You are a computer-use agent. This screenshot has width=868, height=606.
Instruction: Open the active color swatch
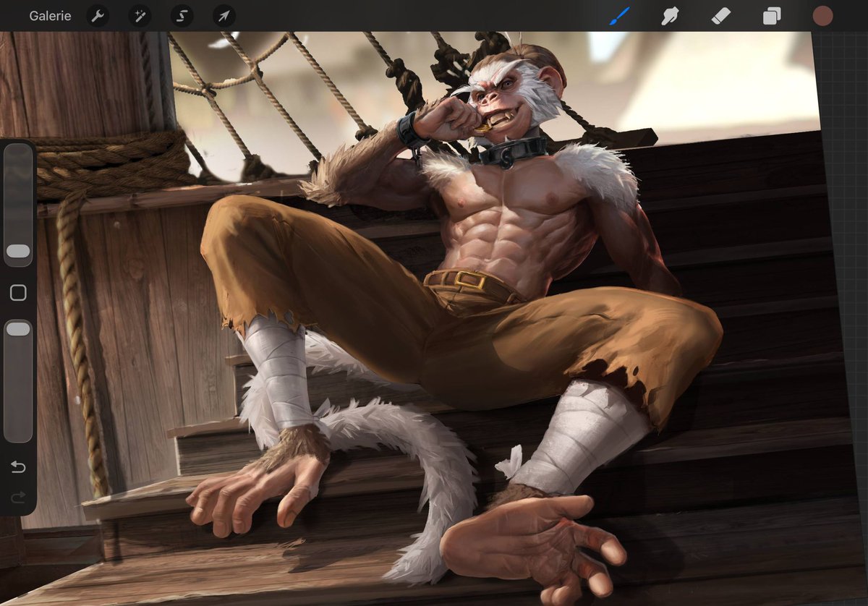(x=822, y=16)
